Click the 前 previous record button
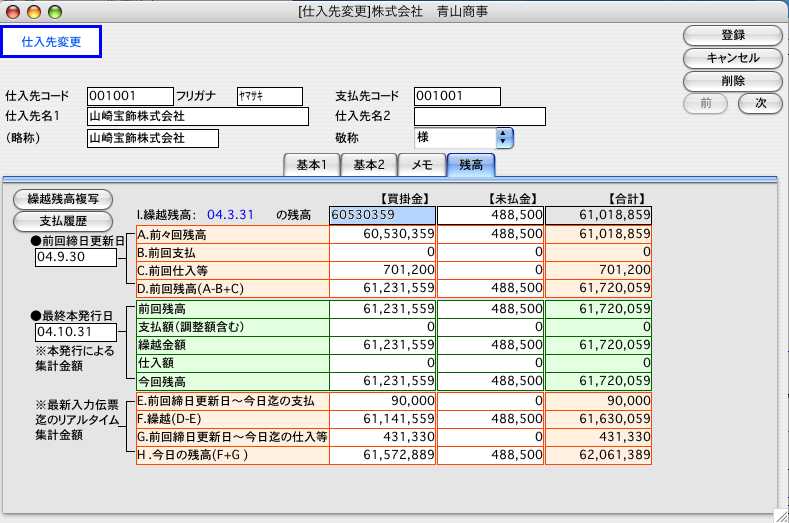 pyautogui.click(x=706, y=103)
